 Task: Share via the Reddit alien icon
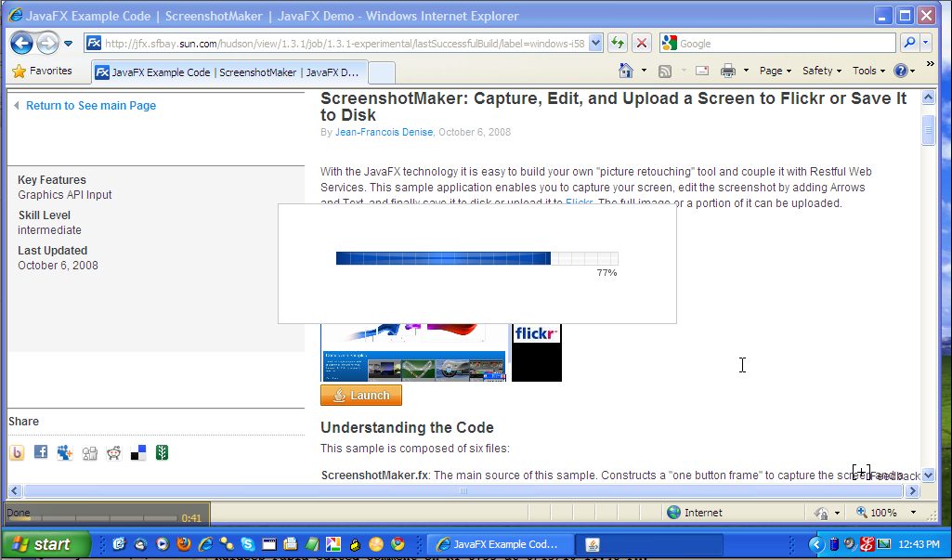[x=113, y=453]
